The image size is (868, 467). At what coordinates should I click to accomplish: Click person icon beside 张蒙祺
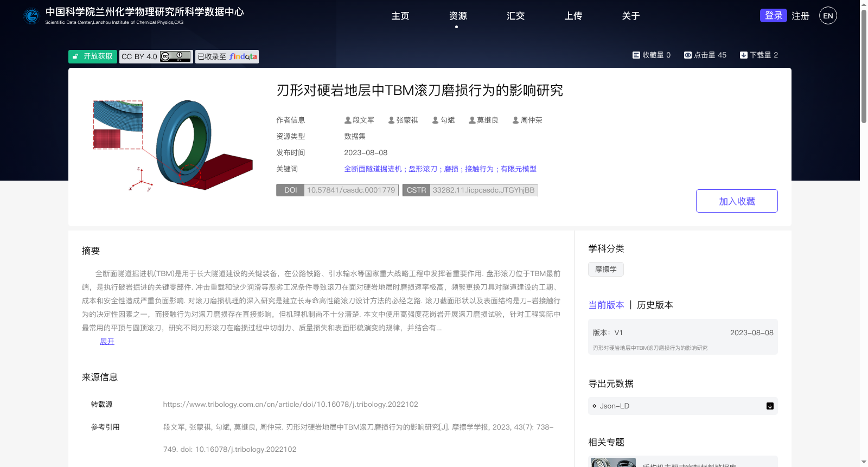[x=391, y=120]
